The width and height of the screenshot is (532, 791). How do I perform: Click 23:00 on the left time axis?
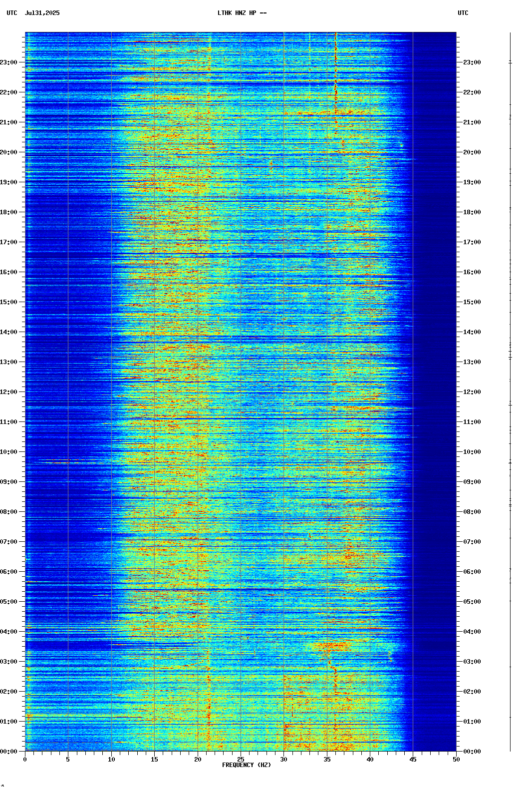tap(8, 62)
